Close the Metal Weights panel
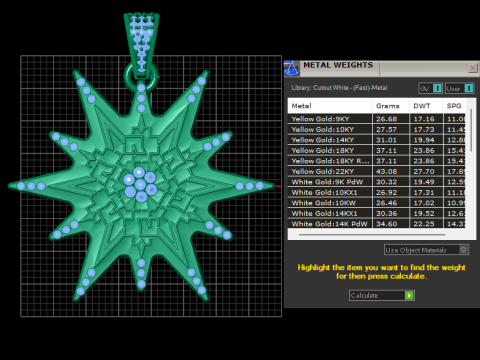480x360 pixels. tap(472, 68)
